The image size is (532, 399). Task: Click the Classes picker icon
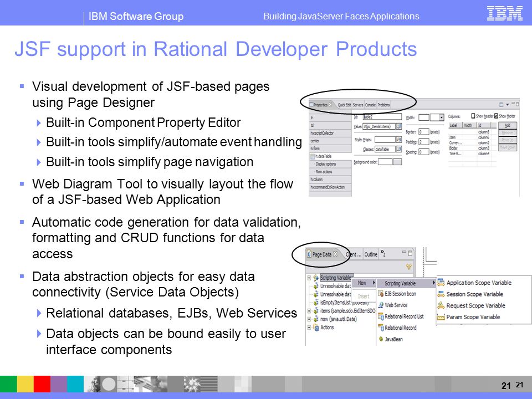point(399,149)
